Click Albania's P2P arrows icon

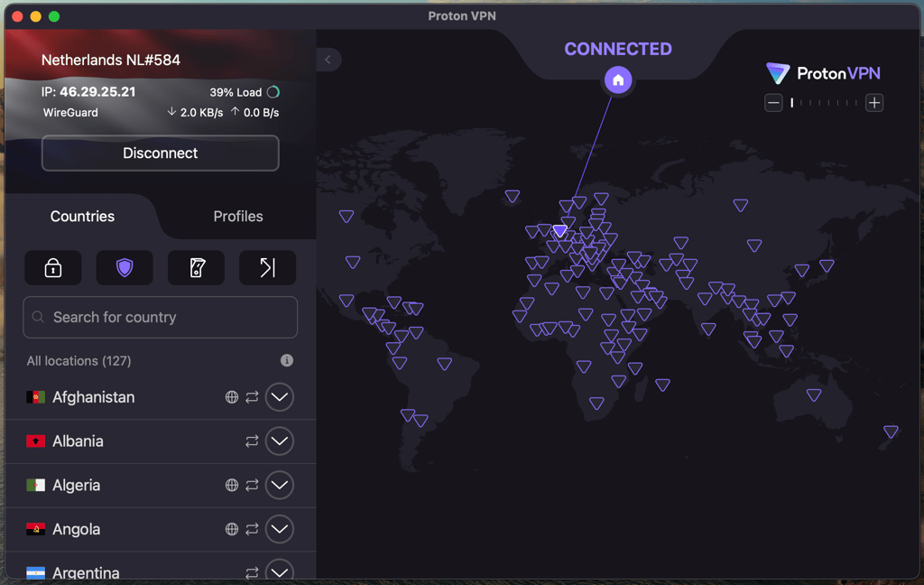pyautogui.click(x=253, y=441)
